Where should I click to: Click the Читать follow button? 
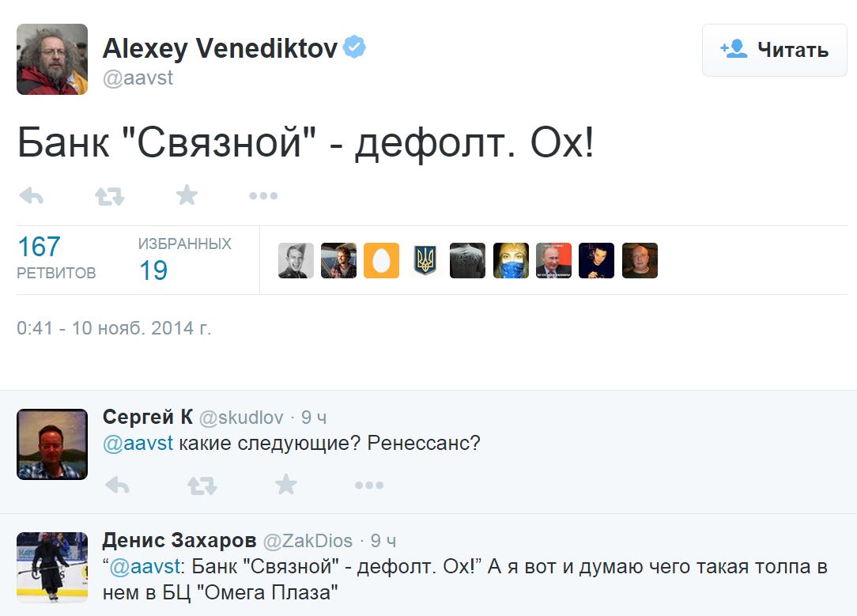(774, 51)
